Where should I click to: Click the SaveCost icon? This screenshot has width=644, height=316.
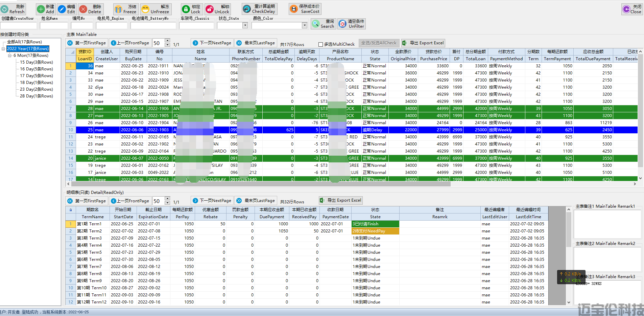pos(294,9)
